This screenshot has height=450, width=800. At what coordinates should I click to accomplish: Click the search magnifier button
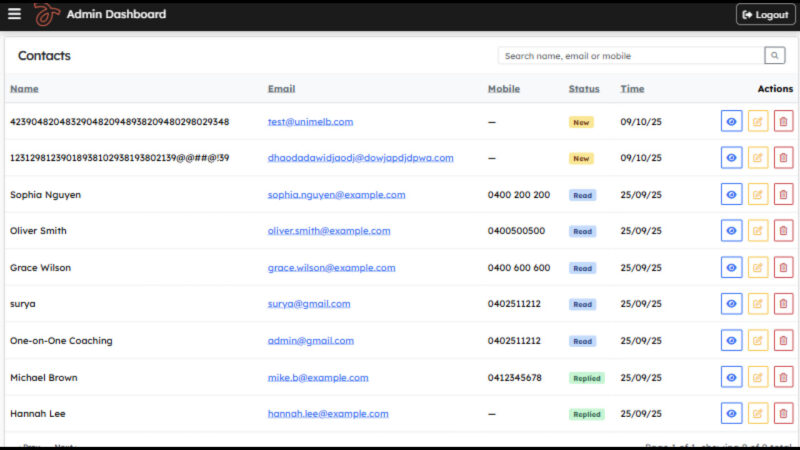[775, 56]
